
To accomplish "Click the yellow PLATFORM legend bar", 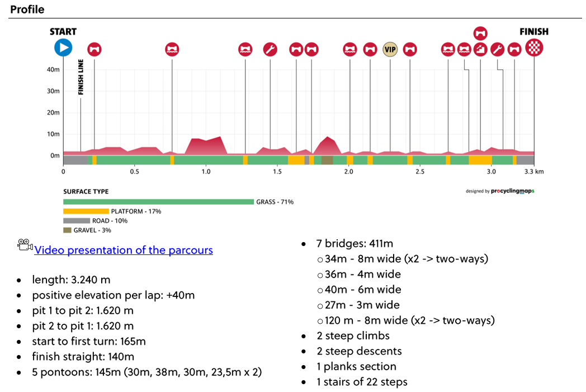I will point(86,211).
